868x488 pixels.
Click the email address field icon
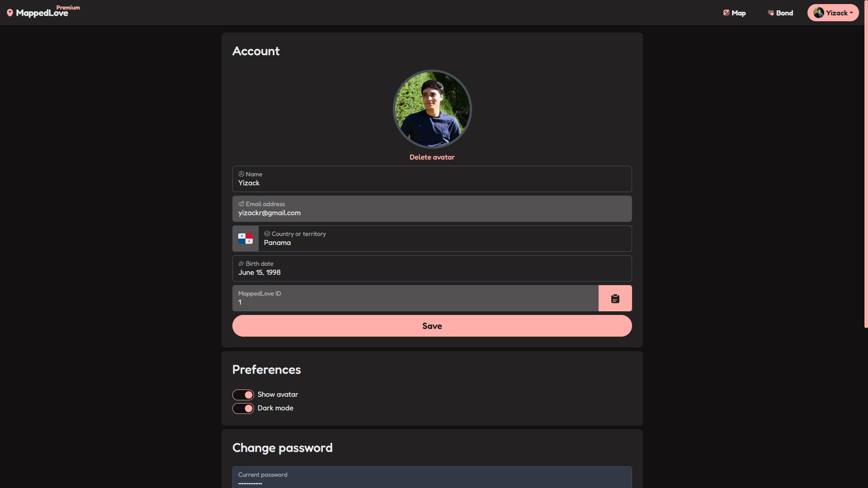pyautogui.click(x=241, y=204)
